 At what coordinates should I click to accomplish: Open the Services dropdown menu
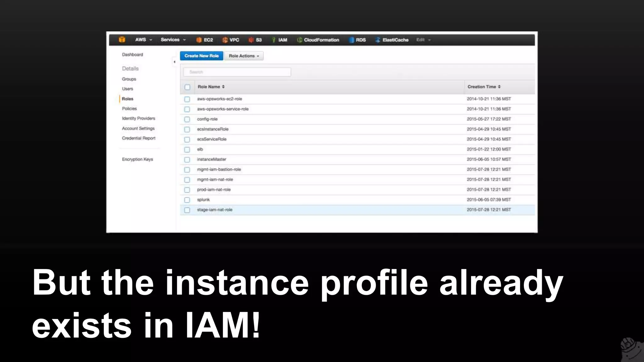(173, 40)
